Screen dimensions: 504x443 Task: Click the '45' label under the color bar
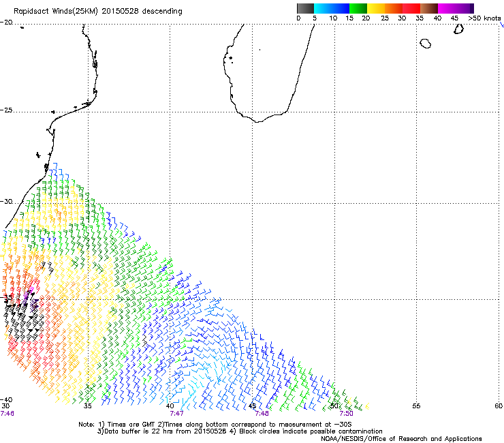[454, 18]
